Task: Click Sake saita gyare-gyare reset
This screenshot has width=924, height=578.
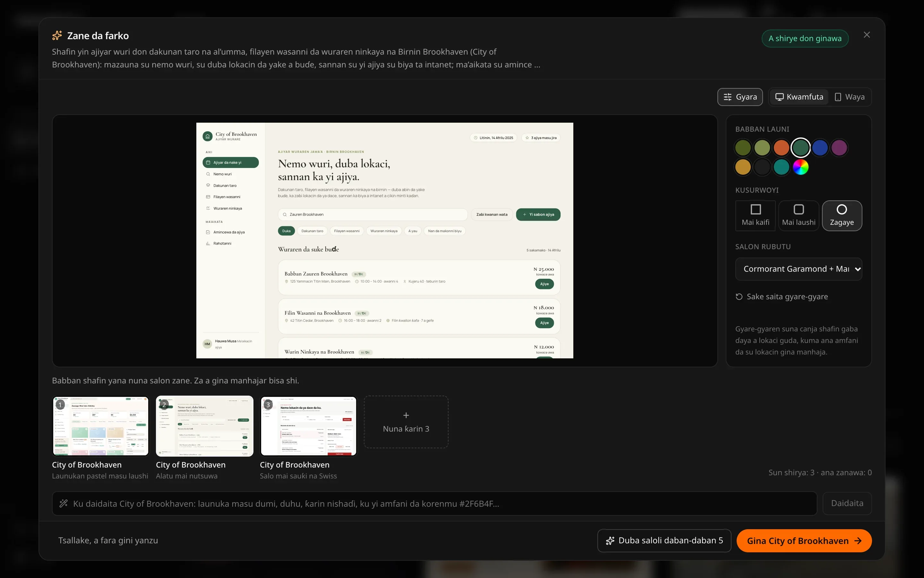Action: [782, 297]
